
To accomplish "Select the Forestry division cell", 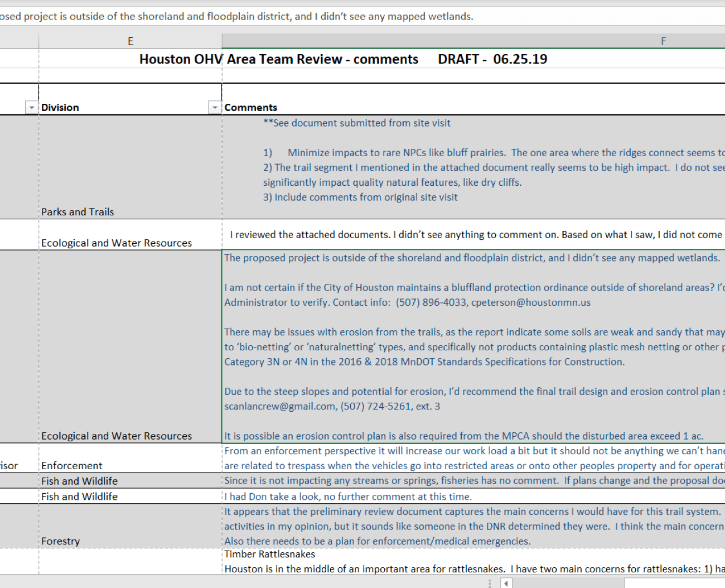I will point(130,526).
